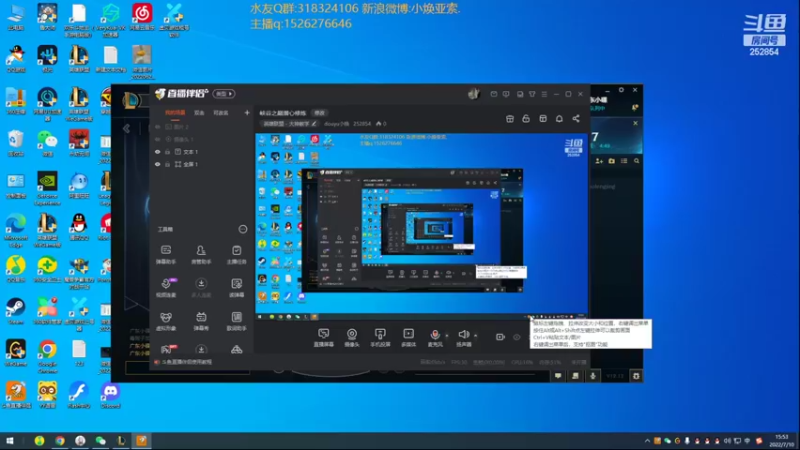Open the chat bubble icon in League client
The height and width of the screenshot is (450, 800).
pyautogui.click(x=558, y=376)
